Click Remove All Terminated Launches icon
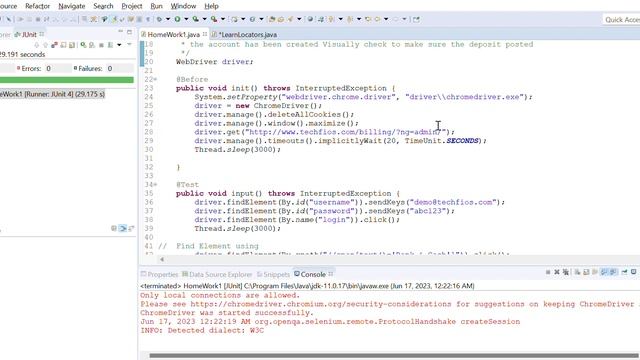The height and width of the screenshot is (360, 640). point(566,272)
